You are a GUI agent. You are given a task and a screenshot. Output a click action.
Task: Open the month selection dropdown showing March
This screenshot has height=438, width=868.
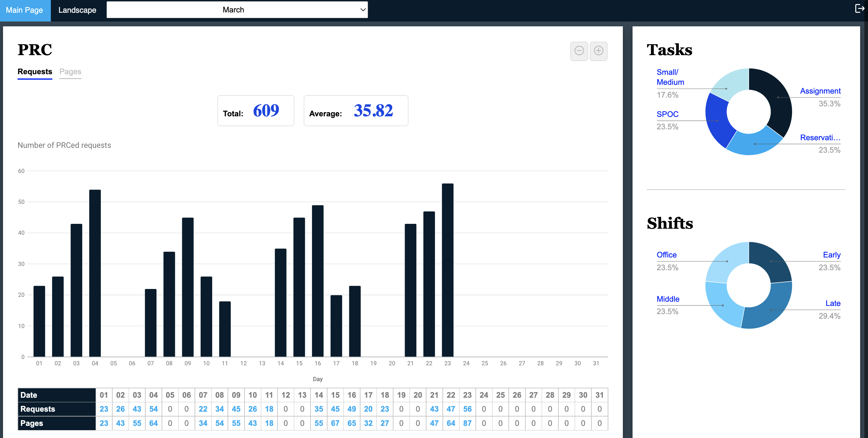(237, 9)
